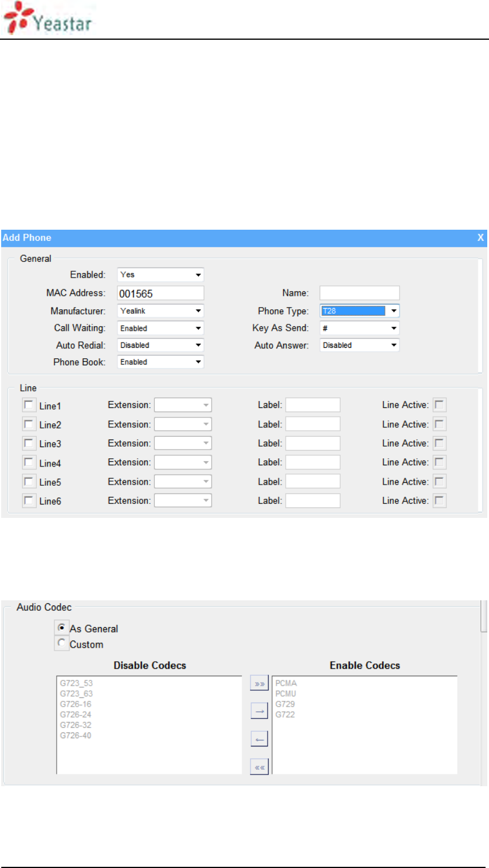Open Line4 Extension dropdown
Screen dimensions: 489x868
coord(183,462)
